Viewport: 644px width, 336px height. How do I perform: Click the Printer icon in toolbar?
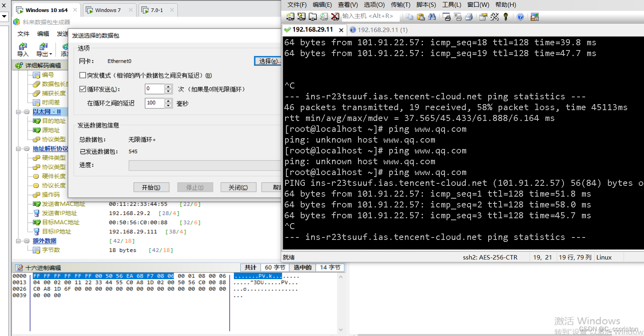coord(469,16)
